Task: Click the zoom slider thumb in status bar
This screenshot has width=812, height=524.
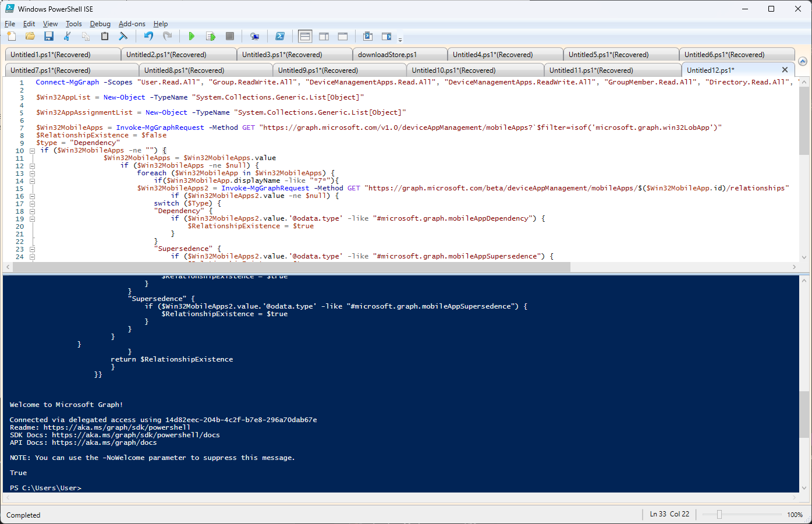Action: 719,515
